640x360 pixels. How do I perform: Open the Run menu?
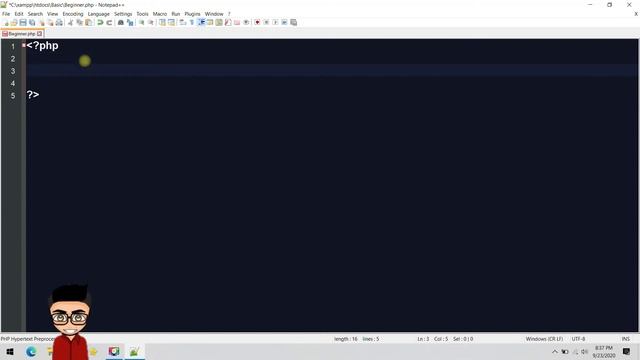pos(176,14)
